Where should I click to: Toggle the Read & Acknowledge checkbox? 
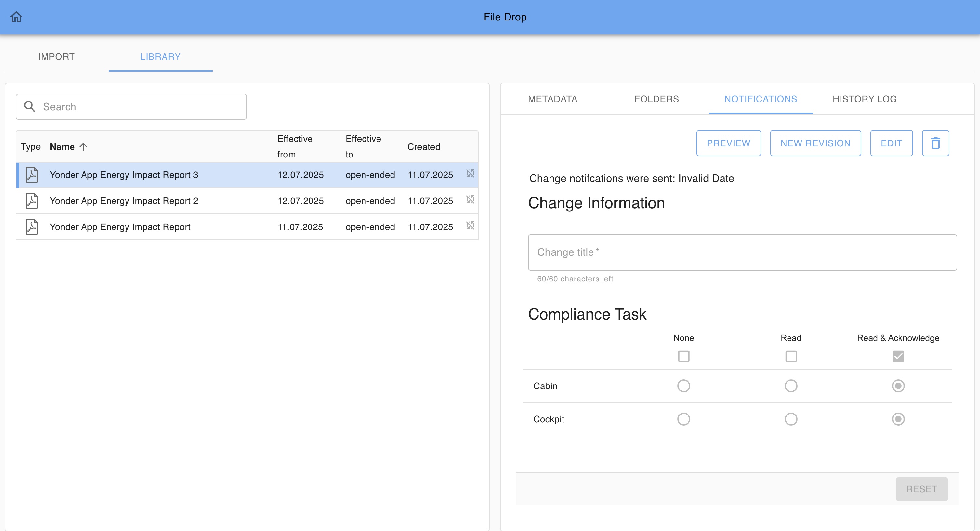pos(898,356)
